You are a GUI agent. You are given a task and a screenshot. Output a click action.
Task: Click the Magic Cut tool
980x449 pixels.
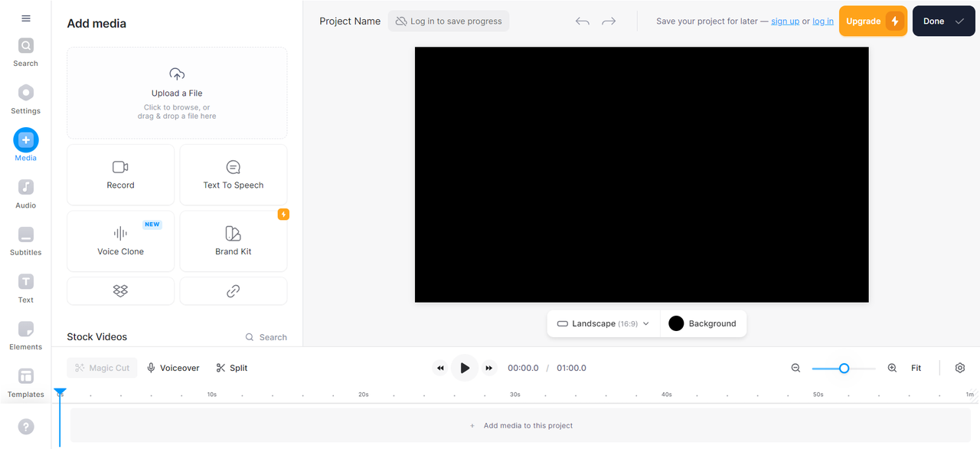pyautogui.click(x=103, y=368)
